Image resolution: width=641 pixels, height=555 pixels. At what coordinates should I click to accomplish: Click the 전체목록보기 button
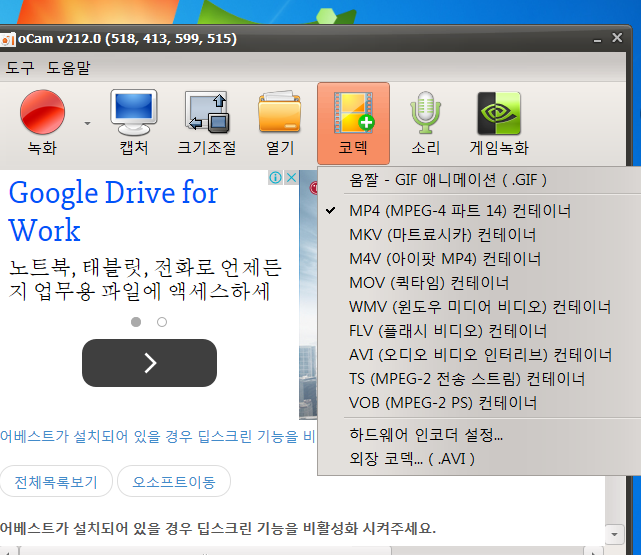(x=56, y=482)
